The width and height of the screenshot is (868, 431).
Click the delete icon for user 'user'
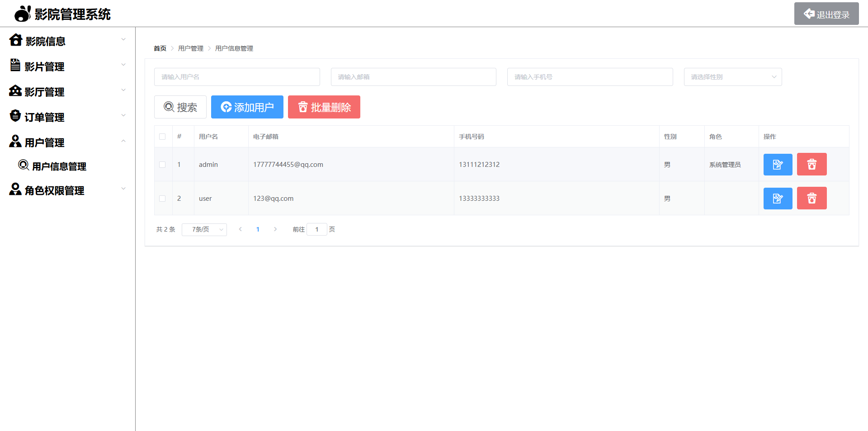click(811, 198)
